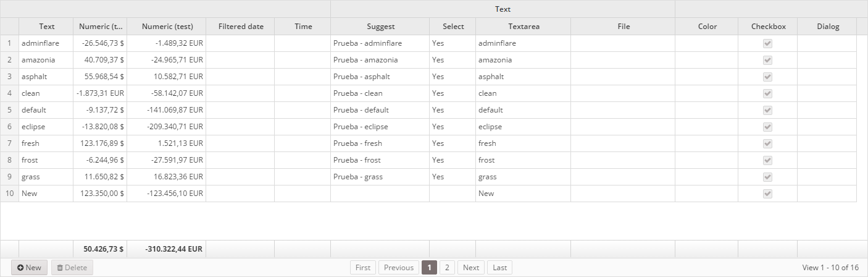Viewport: 868px width, 277px height.
Task: Click the Next page button
Action: pos(471,268)
